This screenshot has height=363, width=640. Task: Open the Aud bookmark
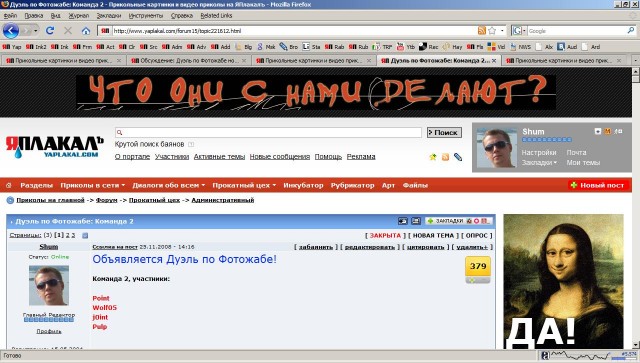pos(567,47)
